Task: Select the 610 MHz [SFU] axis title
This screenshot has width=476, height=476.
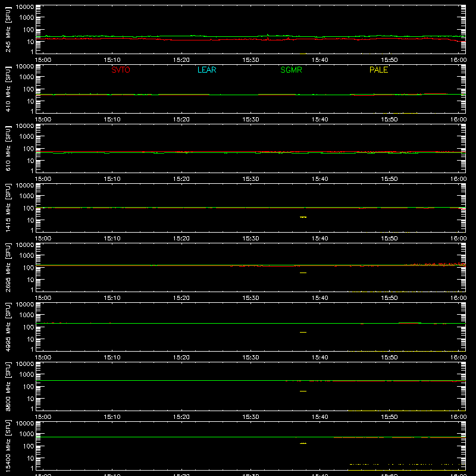Action: pyautogui.click(x=8, y=148)
